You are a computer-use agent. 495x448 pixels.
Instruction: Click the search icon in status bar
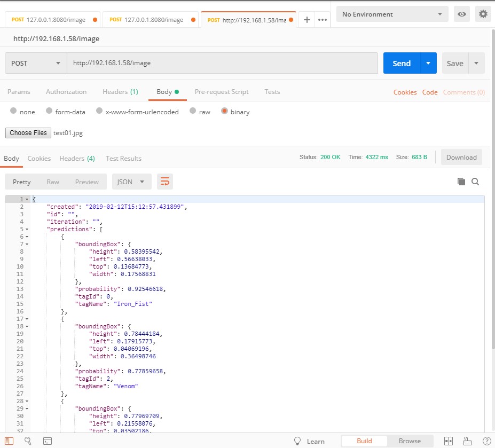click(27, 441)
